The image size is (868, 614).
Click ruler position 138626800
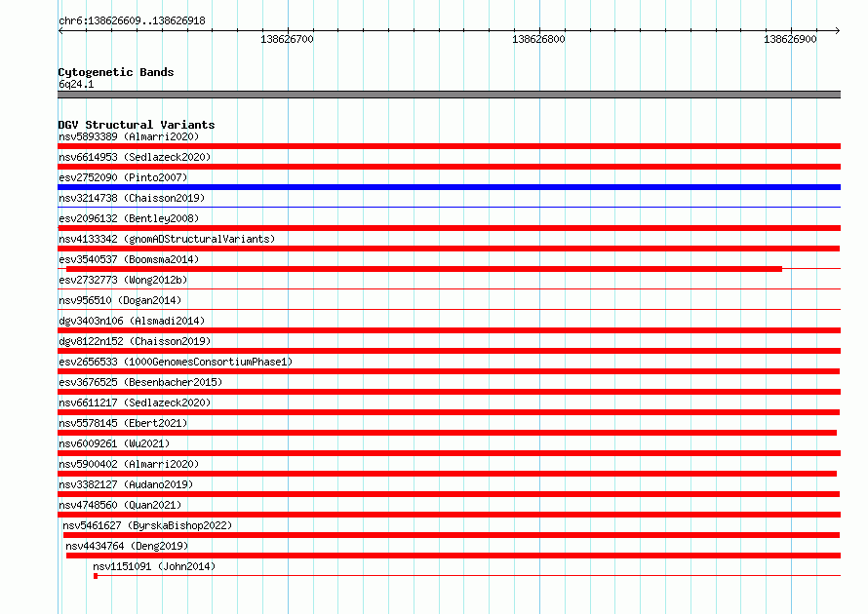[x=538, y=39]
